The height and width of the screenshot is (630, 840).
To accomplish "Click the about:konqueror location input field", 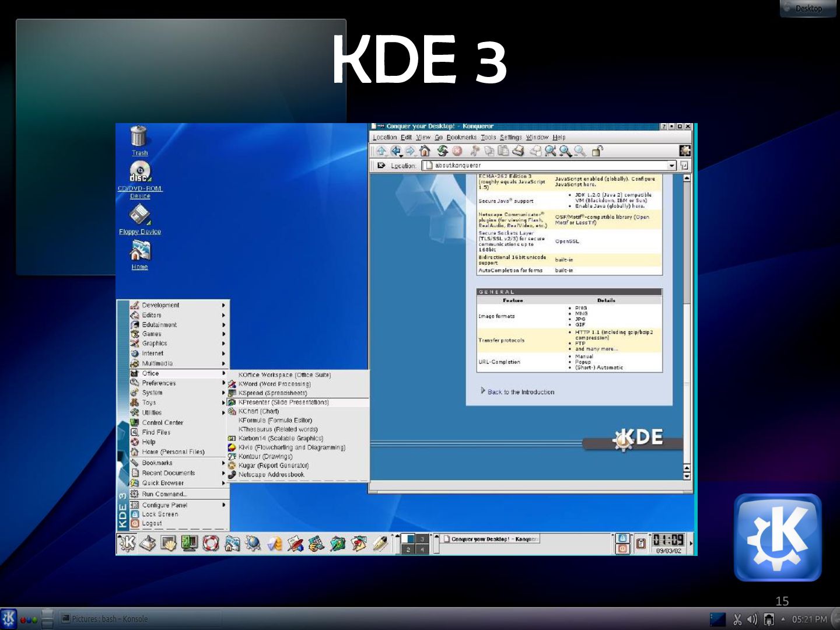I will (x=548, y=166).
